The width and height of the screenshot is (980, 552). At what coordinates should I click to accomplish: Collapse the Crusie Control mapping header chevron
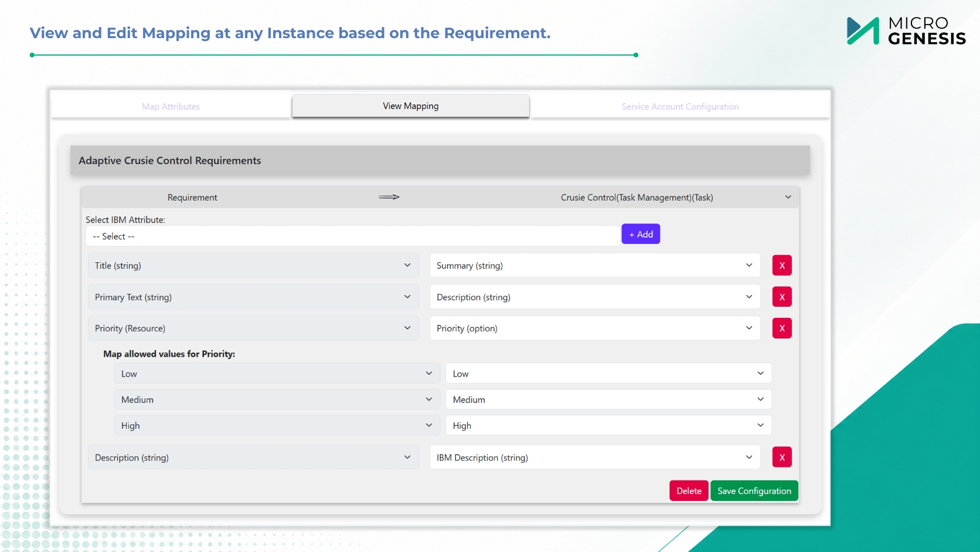tap(788, 197)
